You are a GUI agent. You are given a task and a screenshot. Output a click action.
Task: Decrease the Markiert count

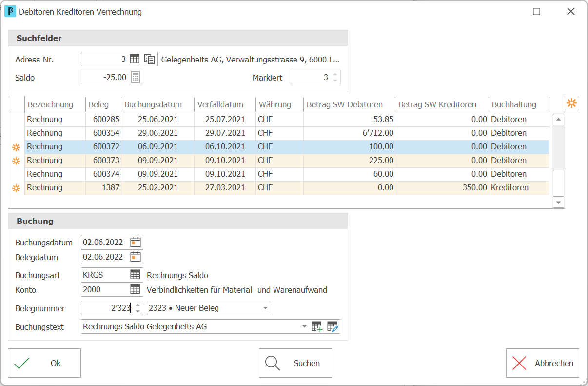335,81
